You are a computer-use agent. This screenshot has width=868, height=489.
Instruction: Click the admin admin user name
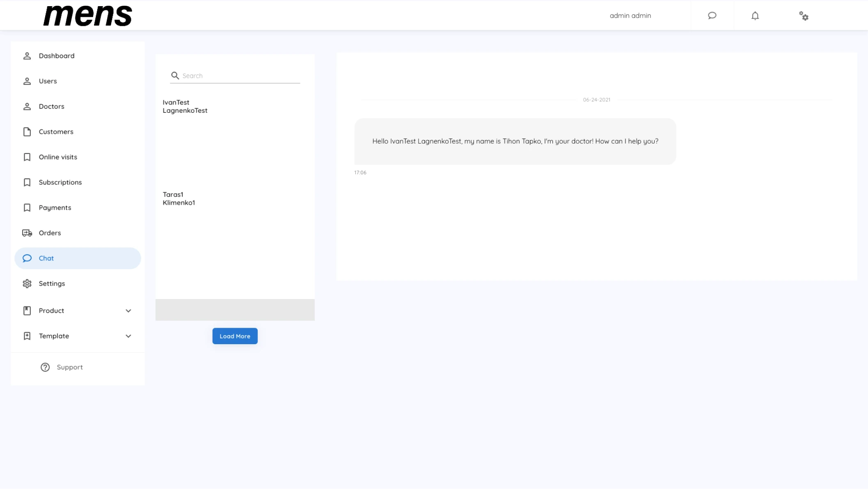click(630, 16)
